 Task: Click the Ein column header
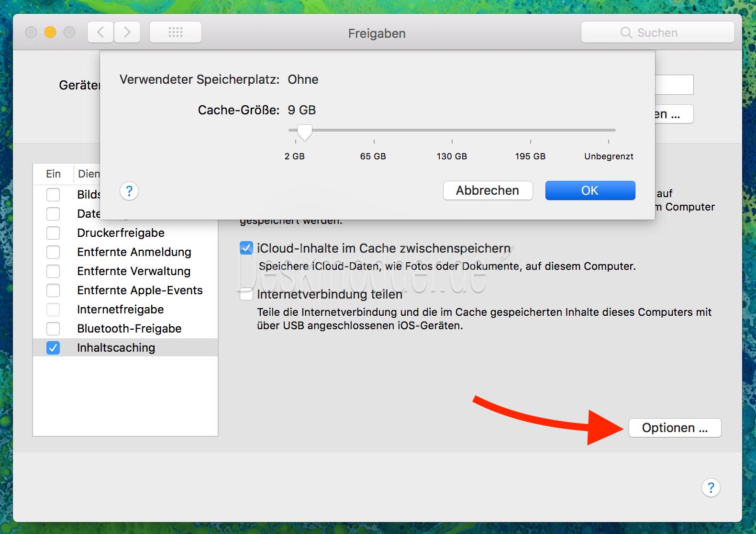[53, 174]
